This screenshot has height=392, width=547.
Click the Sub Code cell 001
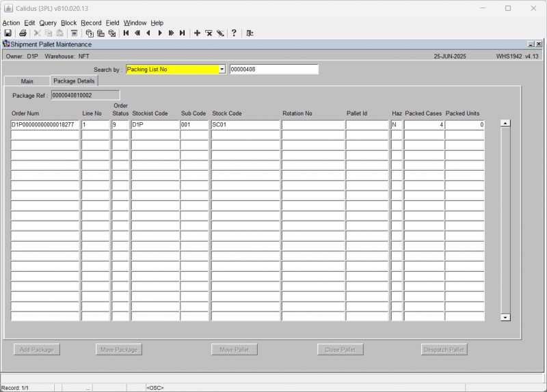194,125
